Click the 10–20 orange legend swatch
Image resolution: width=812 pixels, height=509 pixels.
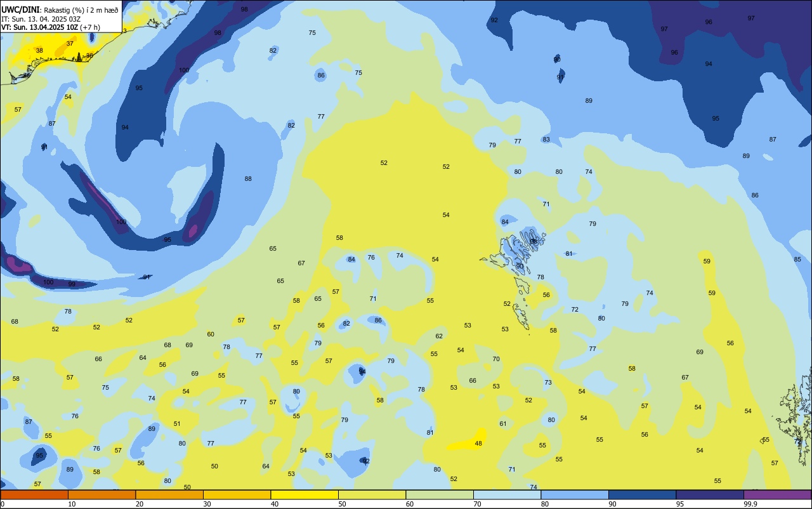click(x=101, y=494)
